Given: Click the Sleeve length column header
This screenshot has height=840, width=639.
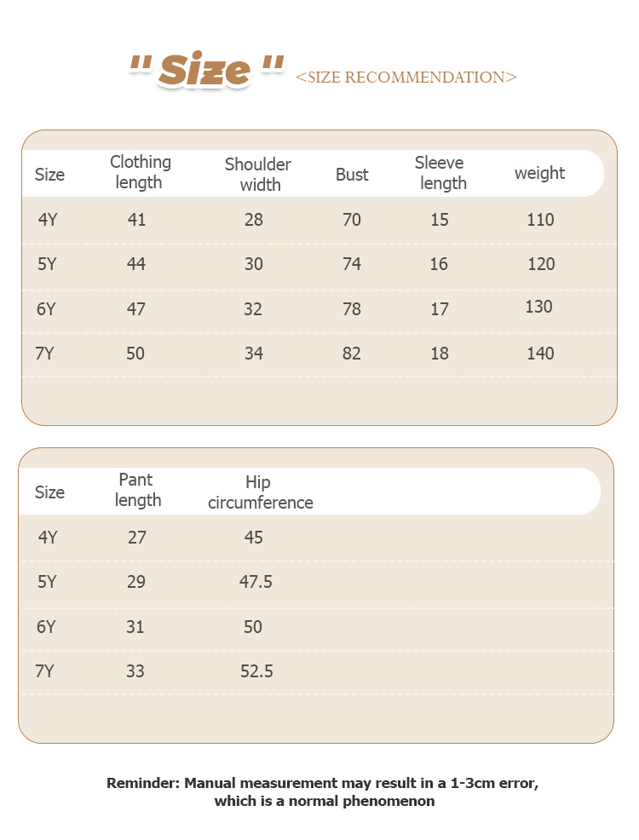Looking at the screenshot, I should click(440, 173).
